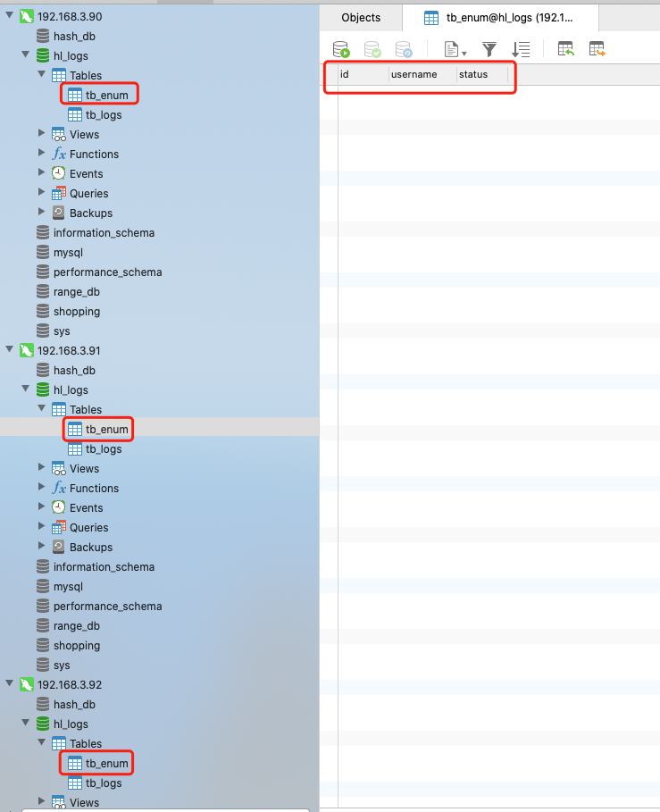Screen dimensions: 660x812
Task: Select shopping database under 192.168.3.91
Action: point(76,645)
